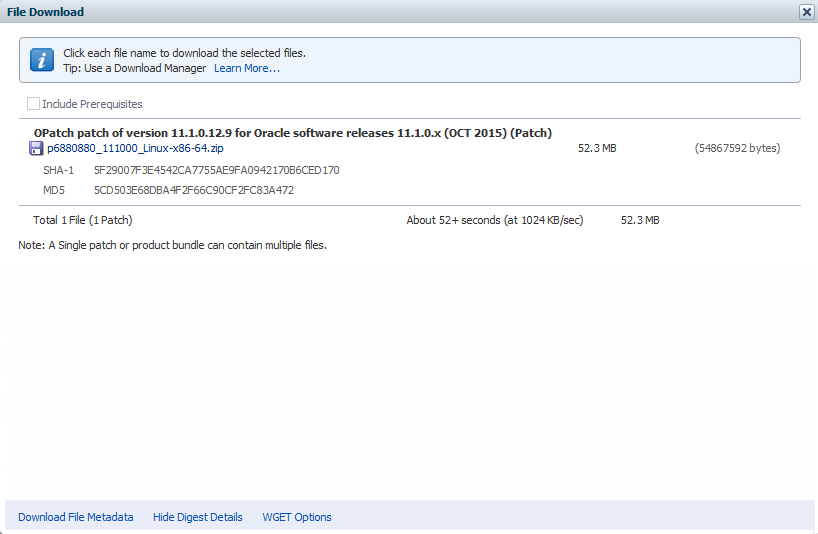Enable Include Prerequisites checkbox
The height and width of the screenshot is (534, 818).
coord(33,104)
